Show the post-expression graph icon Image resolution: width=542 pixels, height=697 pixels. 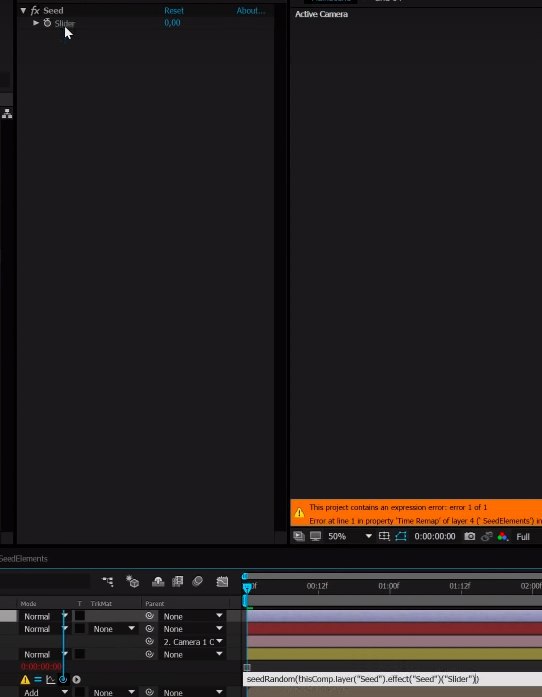50,679
